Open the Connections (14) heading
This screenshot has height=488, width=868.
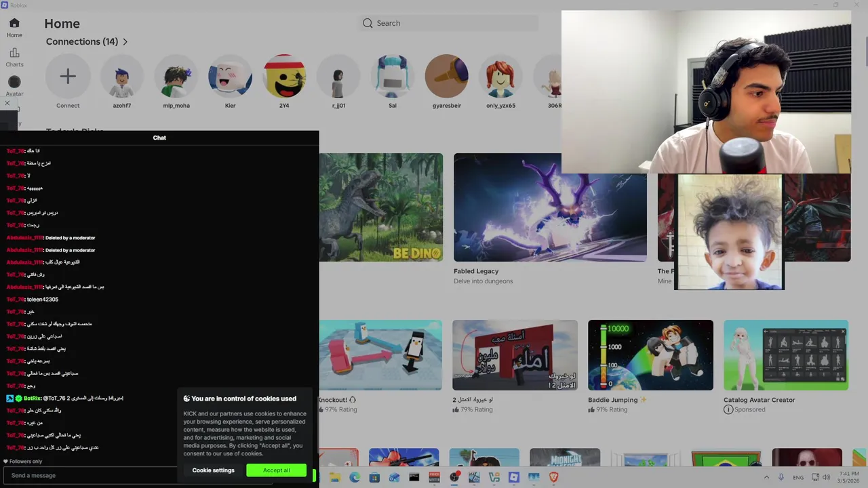82,42
